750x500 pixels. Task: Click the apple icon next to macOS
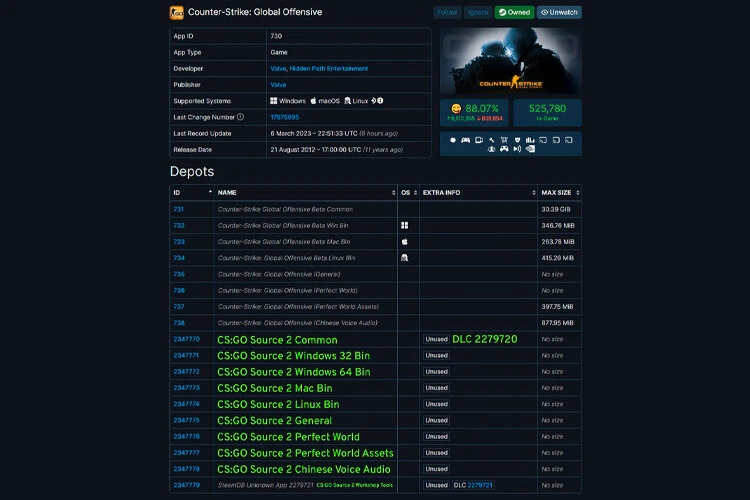click(313, 101)
